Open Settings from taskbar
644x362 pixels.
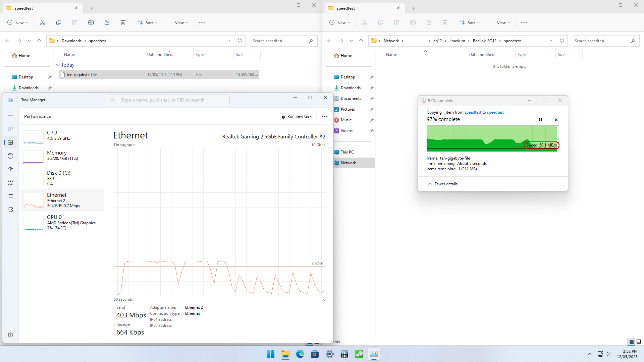tap(329, 354)
